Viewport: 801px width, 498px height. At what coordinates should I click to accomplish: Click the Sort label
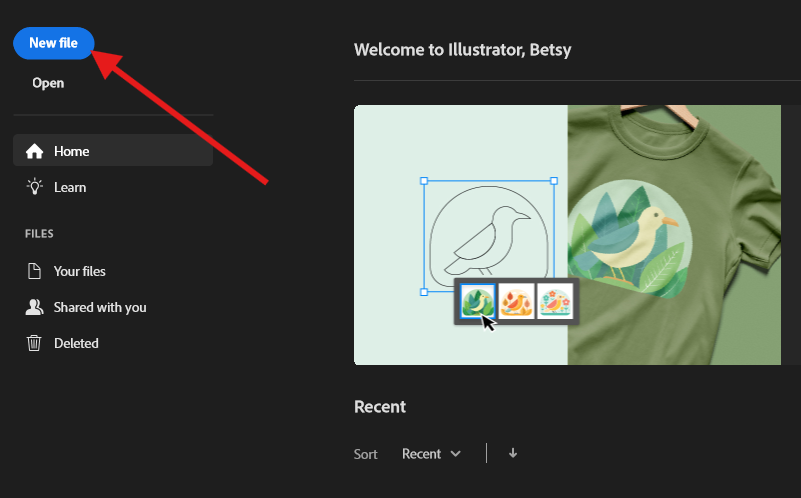tap(366, 454)
